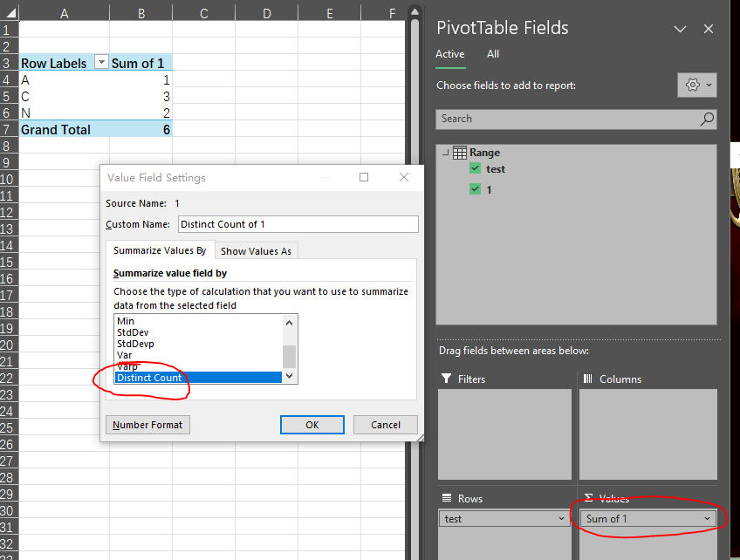Switch to the All tab in PivotTable Fields
This screenshot has width=740, height=560.
pos(493,53)
